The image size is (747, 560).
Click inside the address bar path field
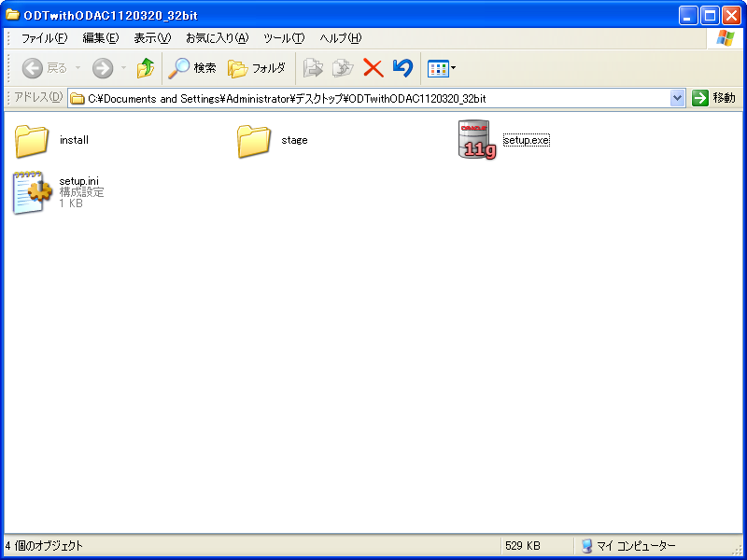(373, 98)
